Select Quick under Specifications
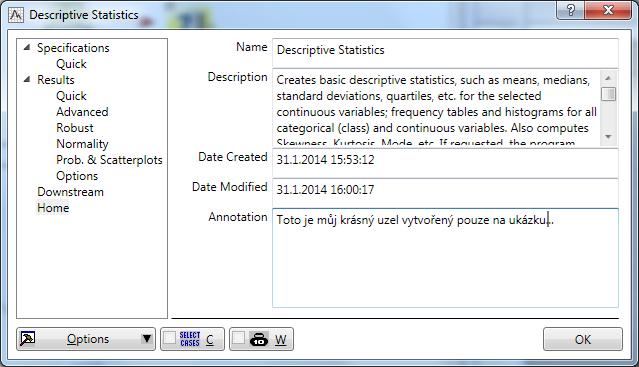 [71, 64]
